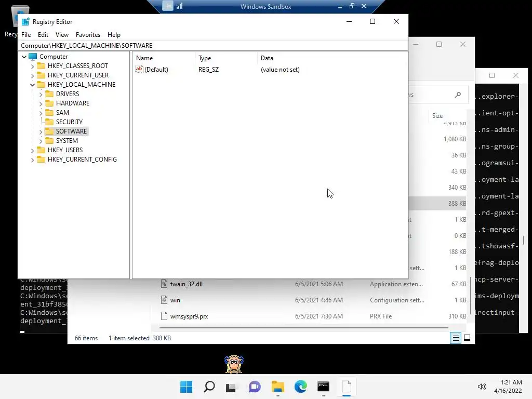Viewport: 532px width, 399px height.
Task: Expand the HARDWARE key
Action: point(41,103)
